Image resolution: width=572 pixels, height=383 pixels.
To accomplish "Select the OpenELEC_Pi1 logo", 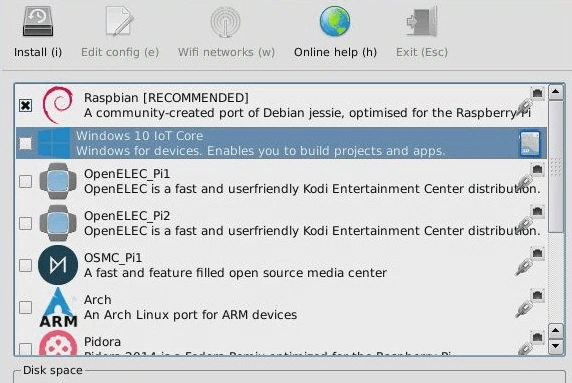I will click(x=58, y=181).
